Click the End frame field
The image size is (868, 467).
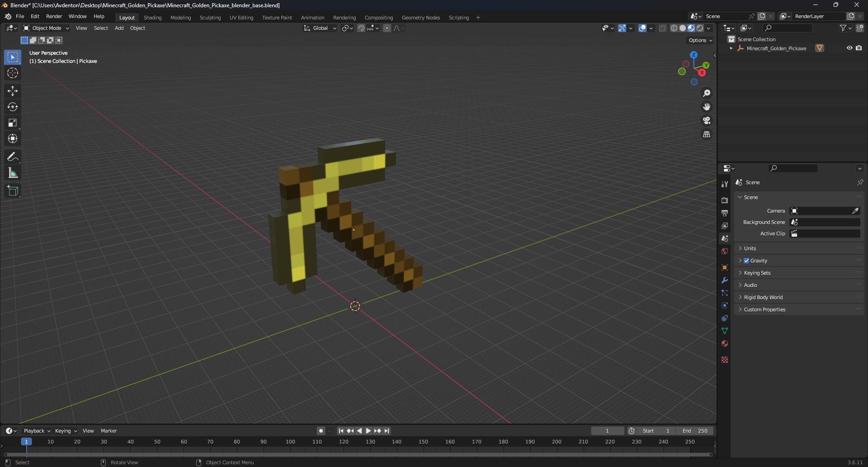coord(695,431)
